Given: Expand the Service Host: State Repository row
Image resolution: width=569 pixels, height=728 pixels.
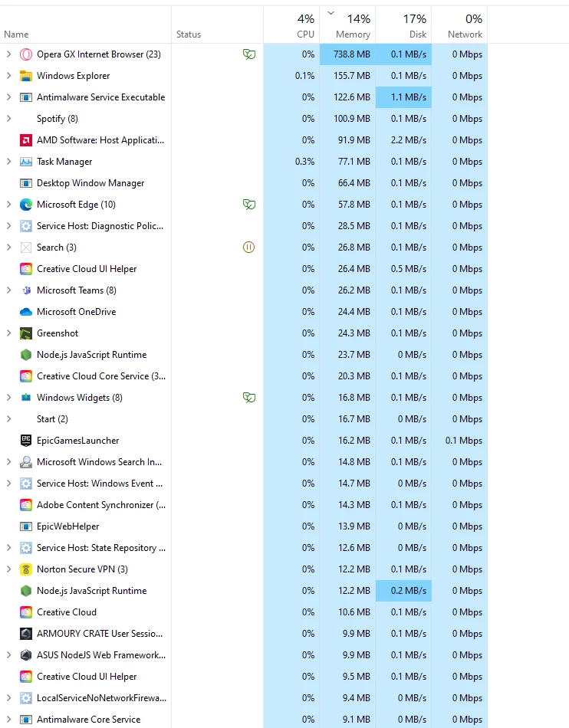Looking at the screenshot, I should [x=8, y=548].
